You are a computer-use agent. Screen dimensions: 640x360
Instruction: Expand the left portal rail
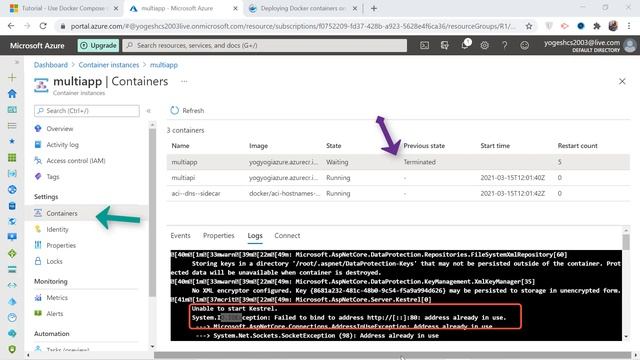click(x=16, y=62)
